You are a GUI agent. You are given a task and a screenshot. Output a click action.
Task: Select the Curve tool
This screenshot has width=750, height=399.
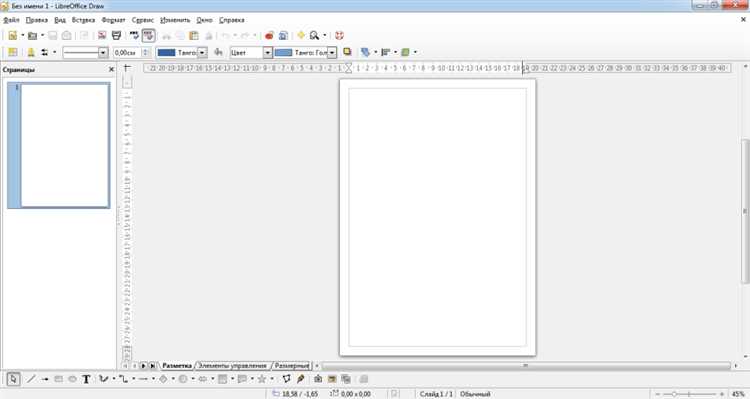[103, 379]
